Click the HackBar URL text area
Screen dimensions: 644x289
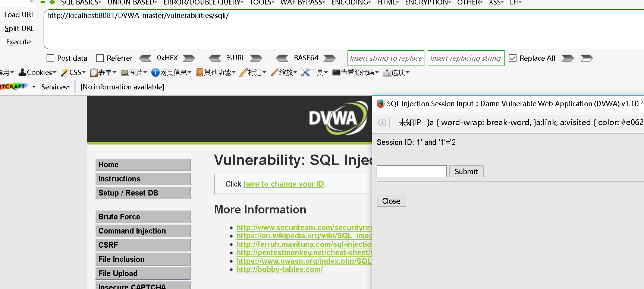click(344, 29)
